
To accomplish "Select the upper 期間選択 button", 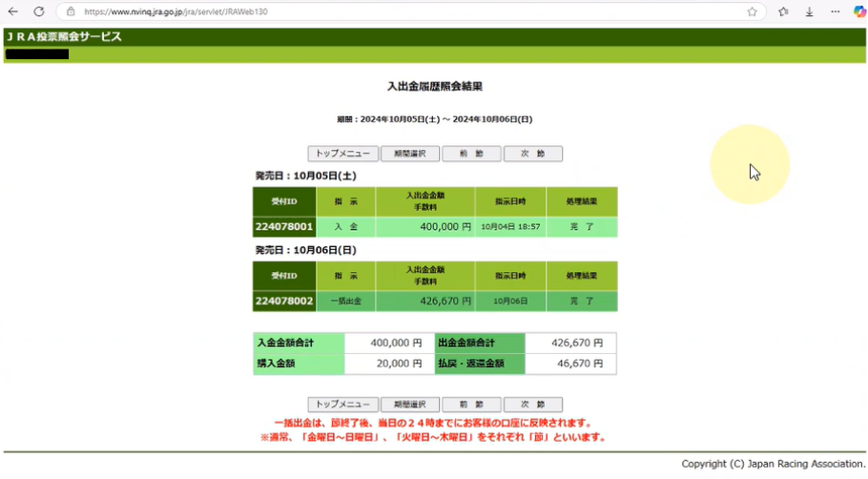I will tap(410, 154).
